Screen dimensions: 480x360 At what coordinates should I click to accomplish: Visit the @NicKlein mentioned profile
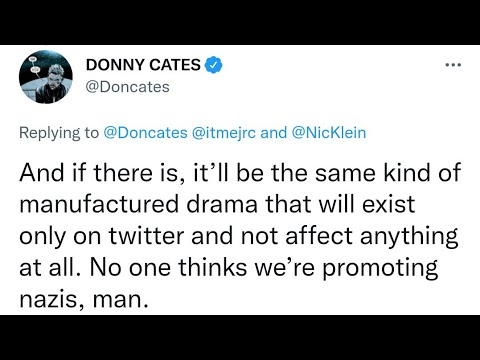click(329, 133)
